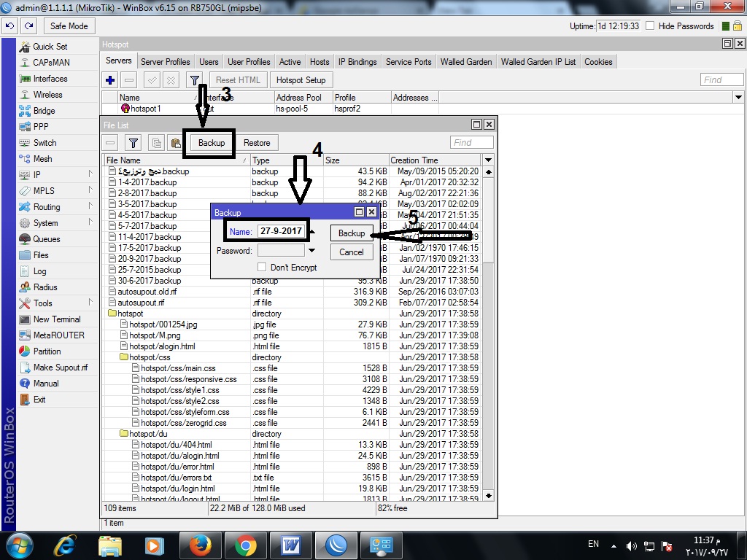Open CAPsMAN menu

pyautogui.click(x=51, y=63)
